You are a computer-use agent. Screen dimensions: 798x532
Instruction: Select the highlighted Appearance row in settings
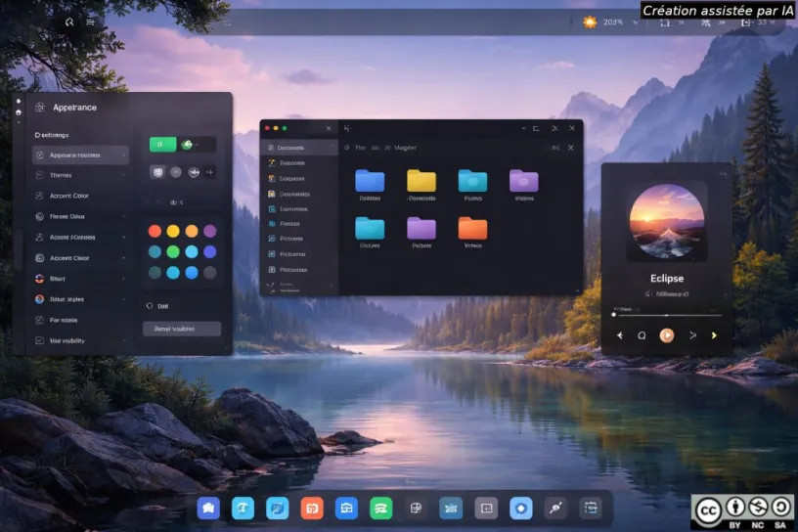click(x=80, y=155)
